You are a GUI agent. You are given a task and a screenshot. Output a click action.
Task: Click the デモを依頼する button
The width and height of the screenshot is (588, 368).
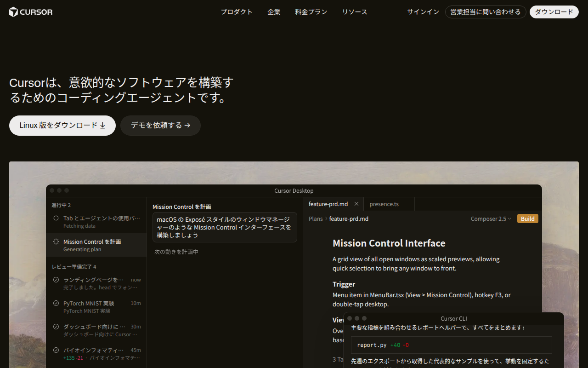160,126
